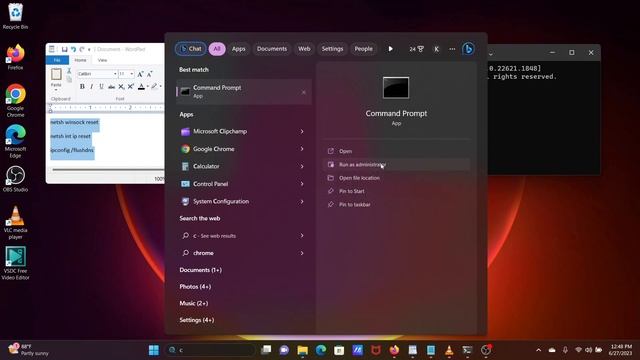Expand Calculator result arrow
The width and height of the screenshot is (640, 360).
[302, 167]
